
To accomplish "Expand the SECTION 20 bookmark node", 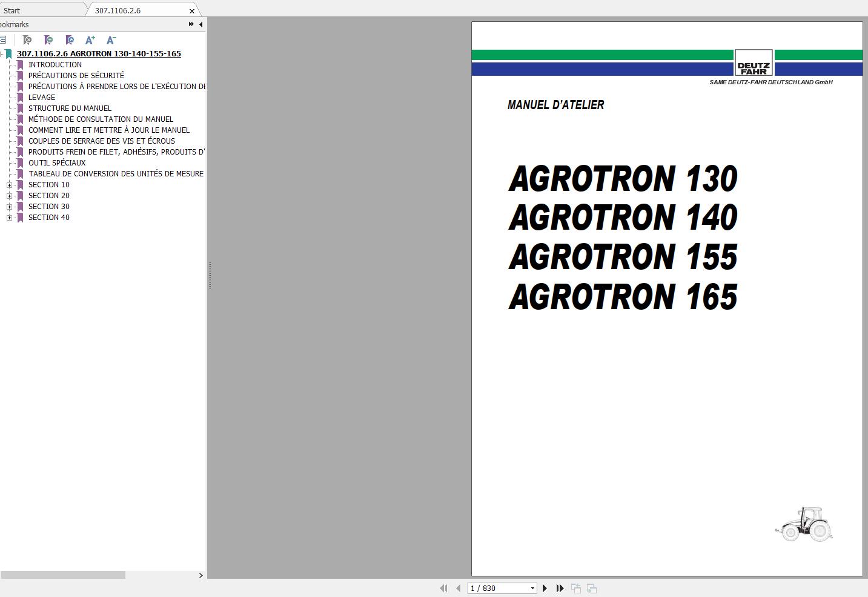I will (9, 196).
